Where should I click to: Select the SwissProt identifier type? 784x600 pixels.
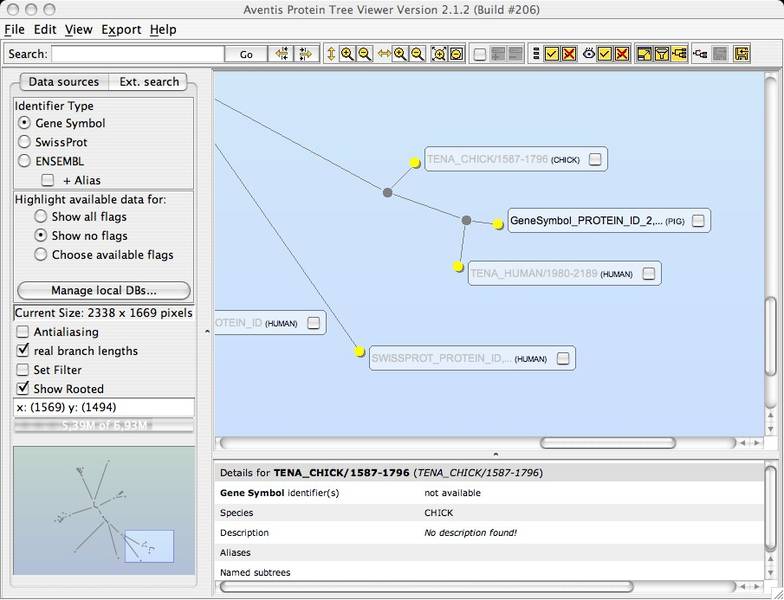tap(24, 142)
